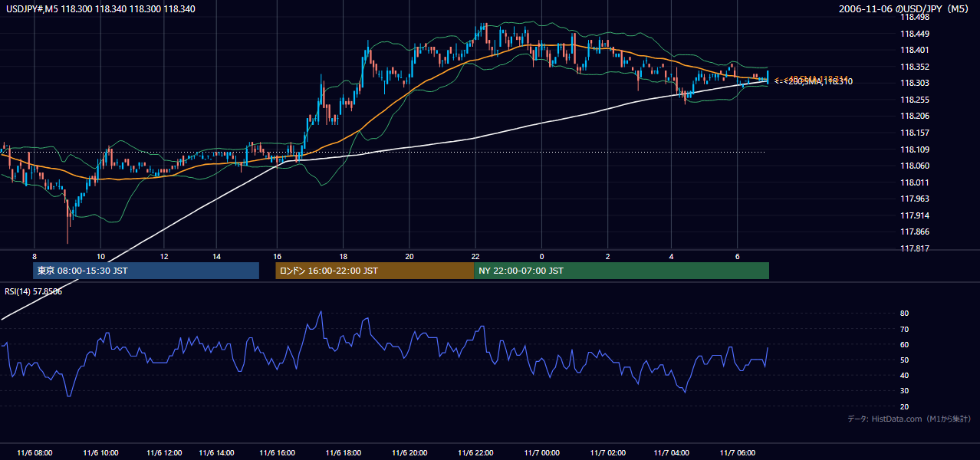Click the 11/6 08:00 date label
Viewport: 980px width, 460px height.
coord(35,453)
